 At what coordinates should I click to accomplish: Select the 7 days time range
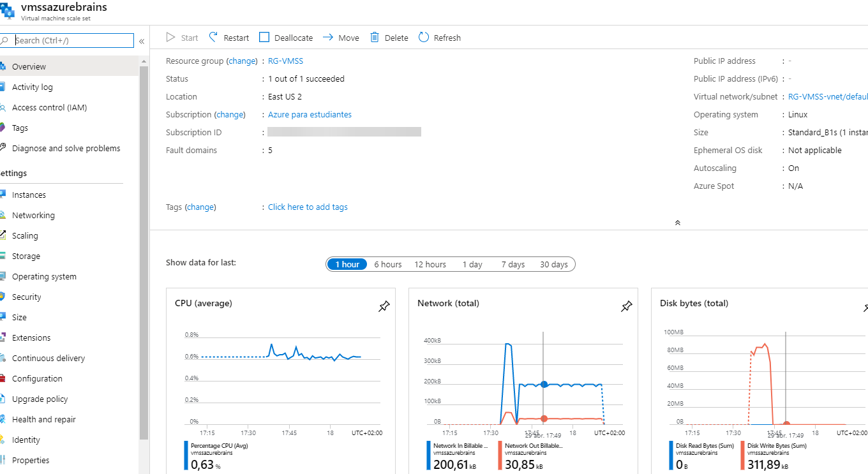(513, 264)
